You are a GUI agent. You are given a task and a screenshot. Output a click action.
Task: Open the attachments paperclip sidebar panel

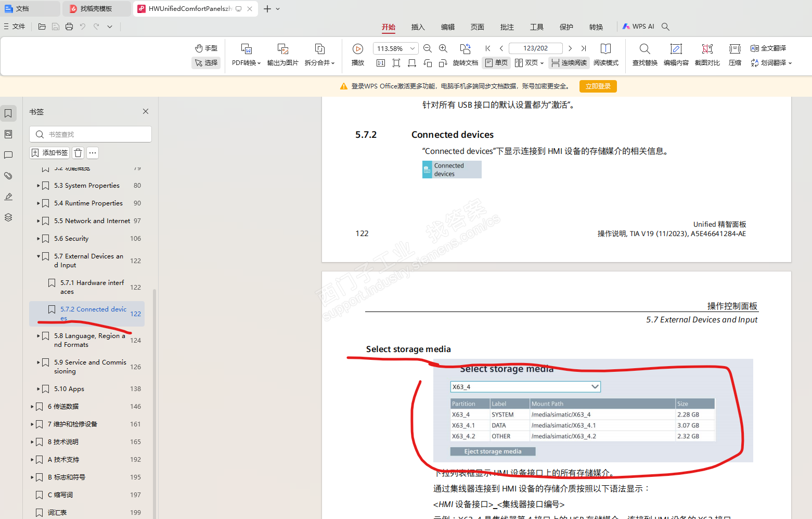point(8,176)
